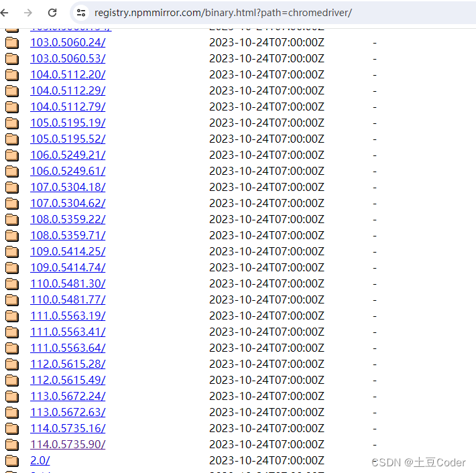The width and height of the screenshot is (476, 473).
Task: Click folder icon beside 106.0.5249.61/
Action: pos(12,172)
